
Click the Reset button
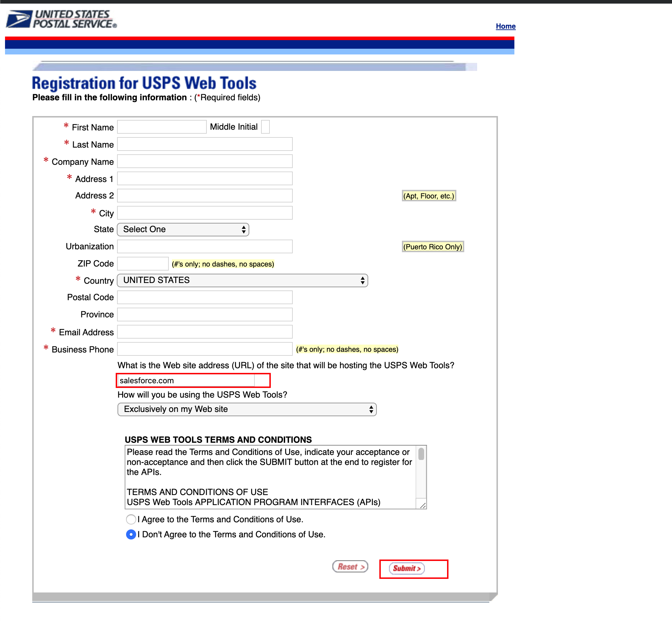[x=350, y=567]
